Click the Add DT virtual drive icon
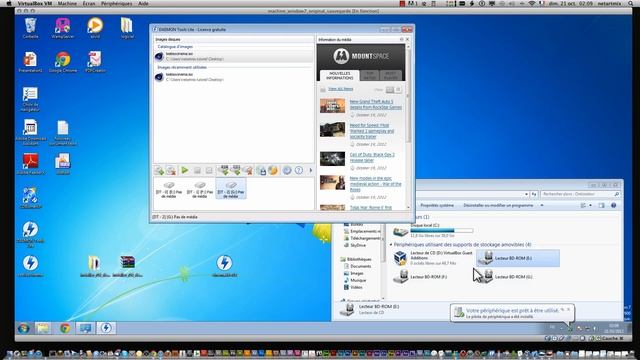 click(223, 170)
